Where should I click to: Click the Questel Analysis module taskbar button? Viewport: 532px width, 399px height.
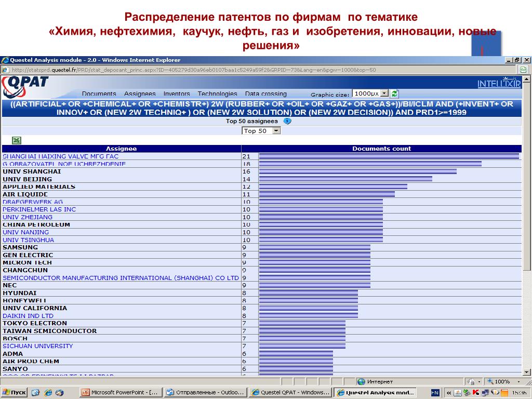[x=375, y=393]
